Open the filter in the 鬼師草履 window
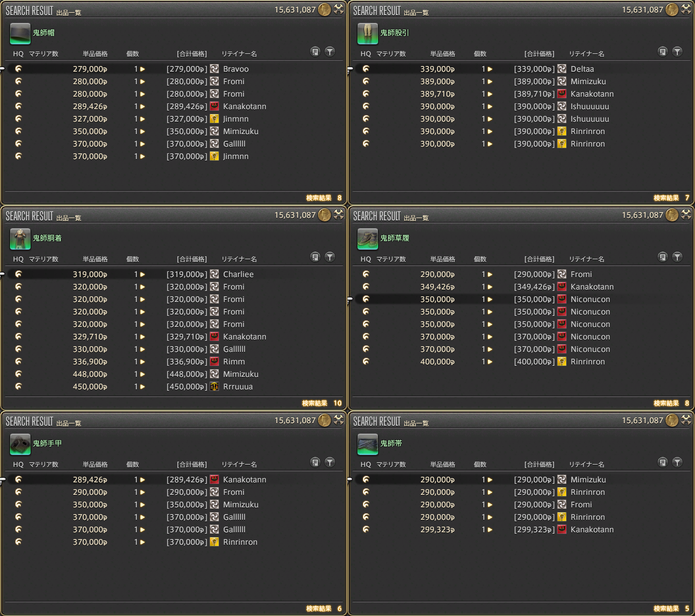Screen dimensions: 695x616 pos(677,257)
